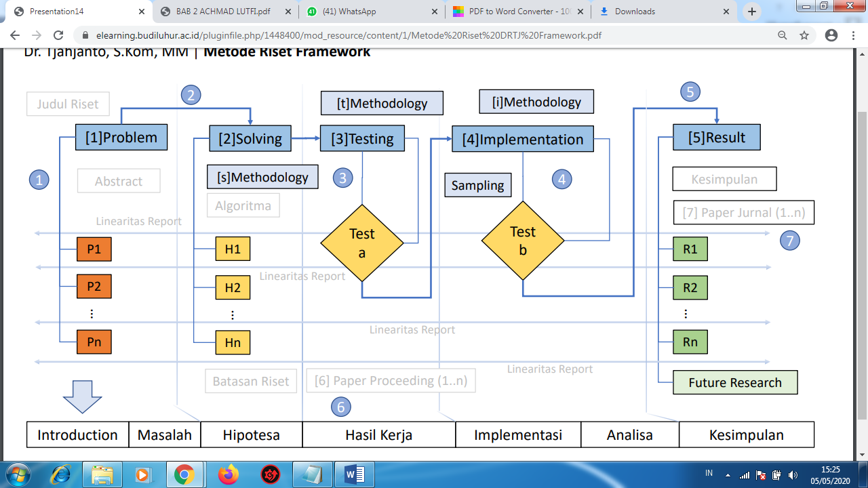Navigate back with the back arrow
This screenshot has width=868, height=488.
click(14, 35)
